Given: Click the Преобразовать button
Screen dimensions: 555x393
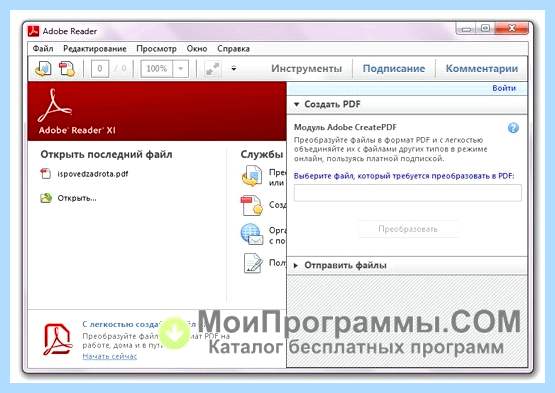Looking at the screenshot, I should click(x=408, y=229).
